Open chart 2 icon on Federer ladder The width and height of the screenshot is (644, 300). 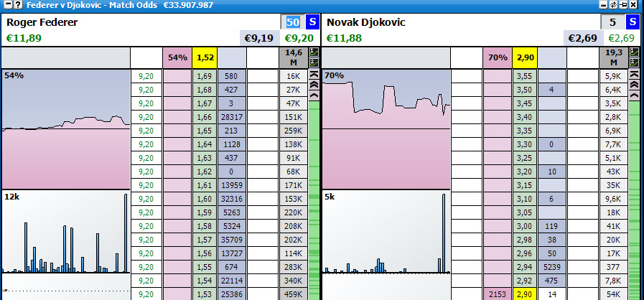pyautogui.click(x=314, y=62)
